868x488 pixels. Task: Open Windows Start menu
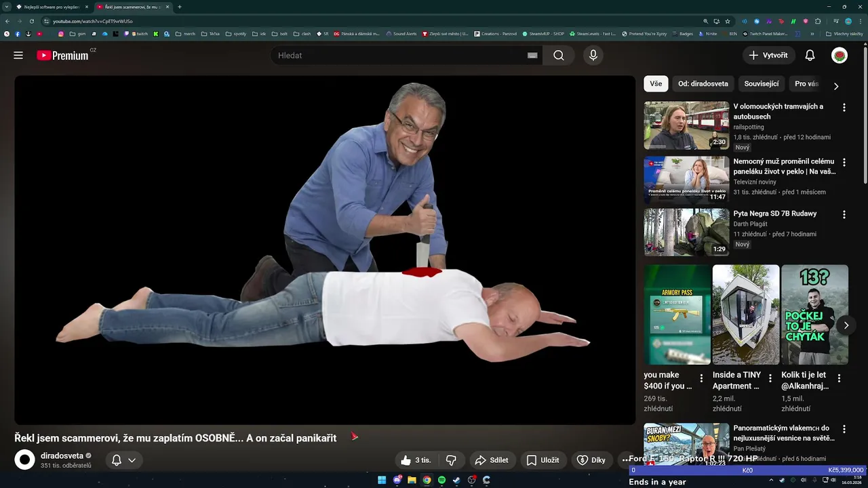(x=382, y=480)
